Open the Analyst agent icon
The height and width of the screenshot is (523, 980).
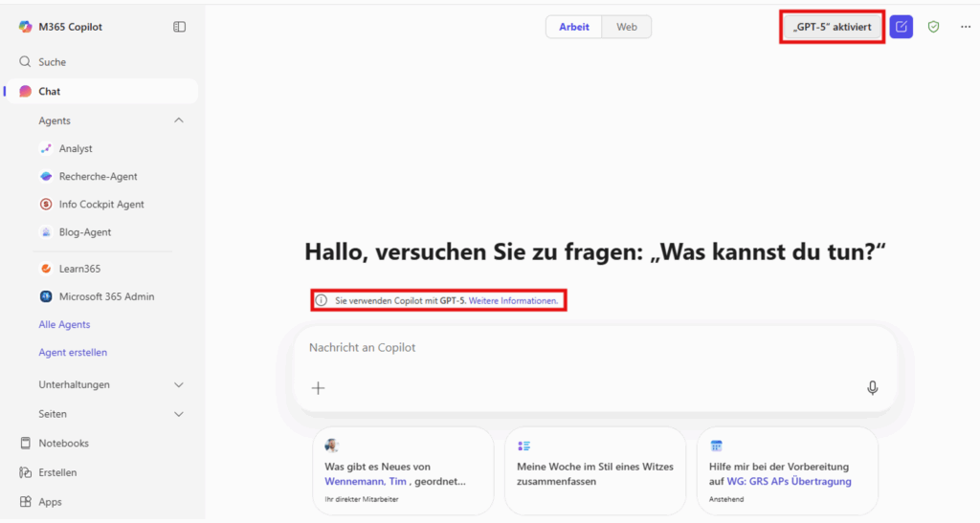(x=46, y=148)
